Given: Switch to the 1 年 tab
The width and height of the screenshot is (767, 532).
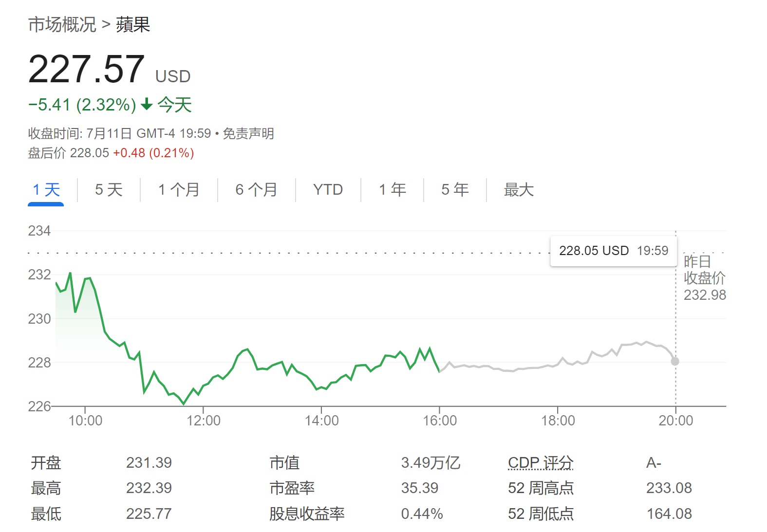Looking at the screenshot, I should (x=392, y=190).
